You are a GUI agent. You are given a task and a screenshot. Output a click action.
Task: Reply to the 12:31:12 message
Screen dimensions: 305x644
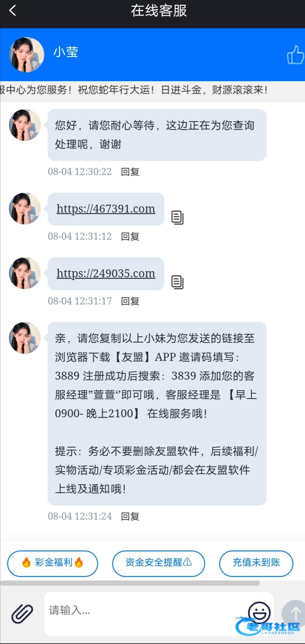tap(130, 236)
